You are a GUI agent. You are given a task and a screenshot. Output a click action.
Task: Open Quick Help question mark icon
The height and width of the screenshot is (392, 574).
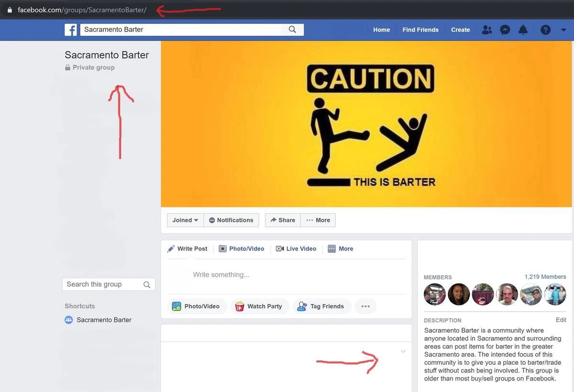tap(545, 30)
